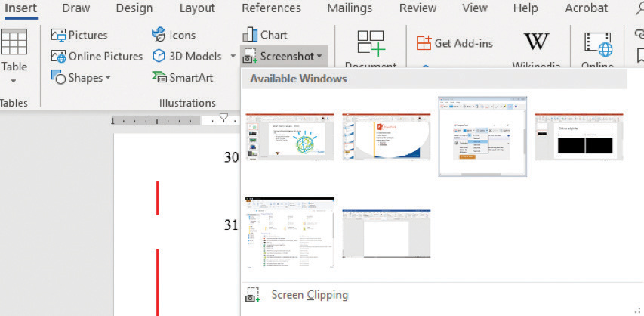The height and width of the screenshot is (316, 644).
Task: Click the Online Video icon
Action: (x=597, y=44)
